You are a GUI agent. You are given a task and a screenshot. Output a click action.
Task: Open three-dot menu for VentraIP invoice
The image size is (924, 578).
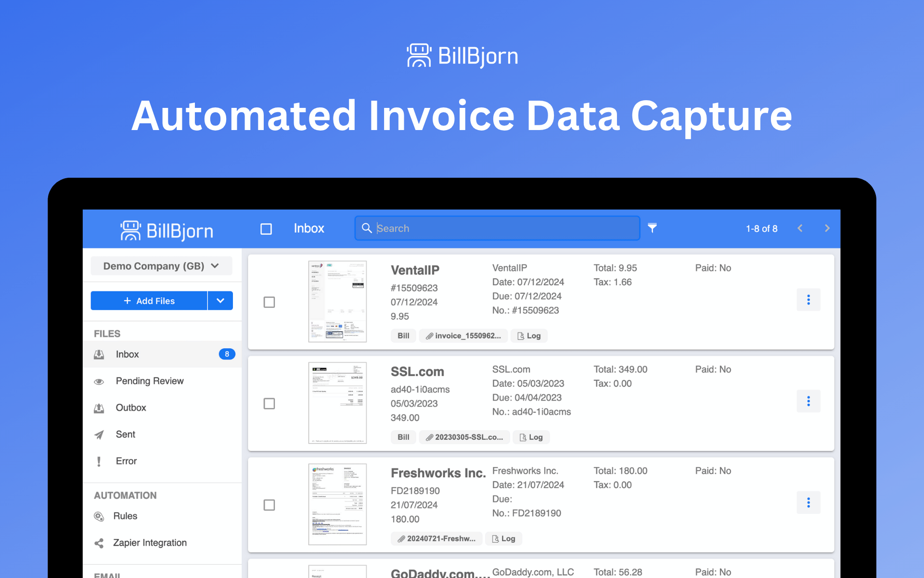(x=808, y=300)
